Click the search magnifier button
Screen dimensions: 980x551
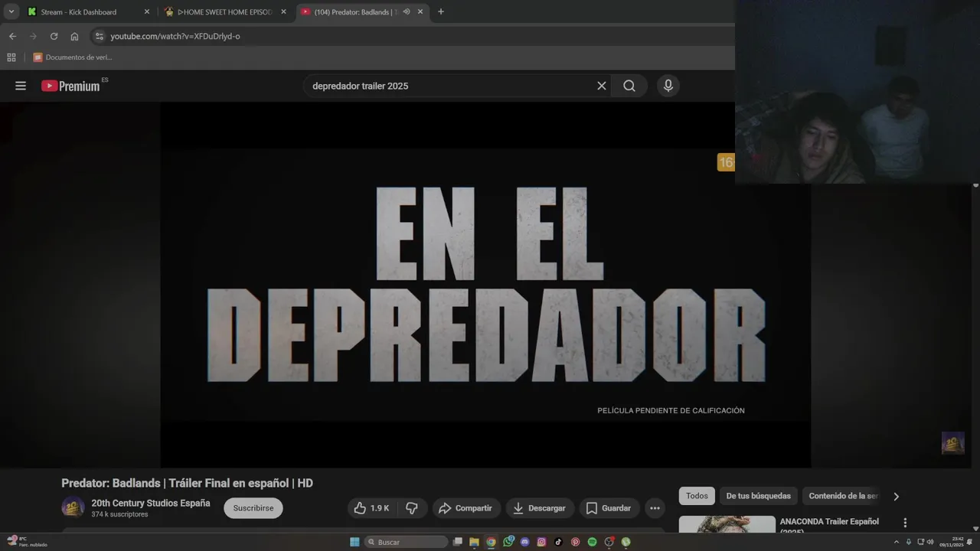tap(629, 86)
